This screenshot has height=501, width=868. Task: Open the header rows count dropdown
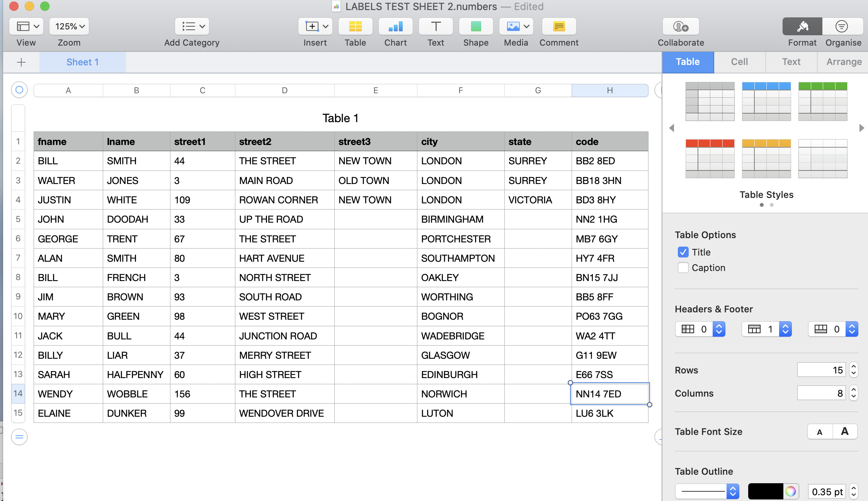coord(785,329)
